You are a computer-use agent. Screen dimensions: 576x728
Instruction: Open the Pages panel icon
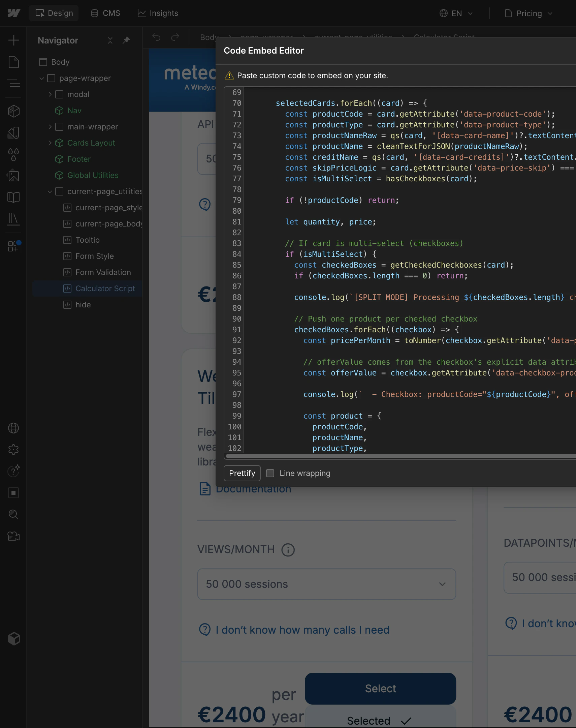[13, 62]
